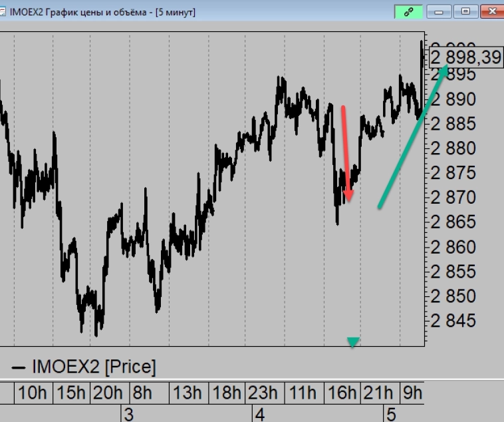Click the current price label 2 898,39
Screen dimensions: 504x422
click(465, 58)
